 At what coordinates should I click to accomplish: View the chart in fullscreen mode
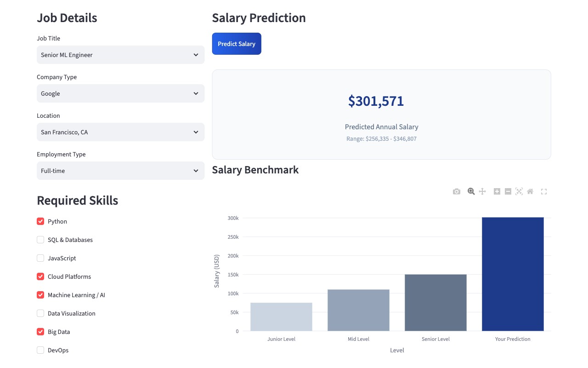click(x=544, y=191)
